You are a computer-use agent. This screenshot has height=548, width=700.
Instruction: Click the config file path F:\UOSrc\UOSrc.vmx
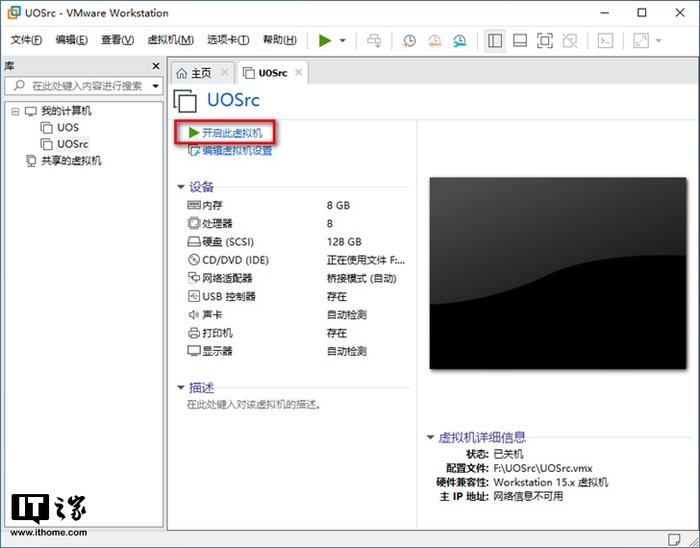click(x=543, y=469)
